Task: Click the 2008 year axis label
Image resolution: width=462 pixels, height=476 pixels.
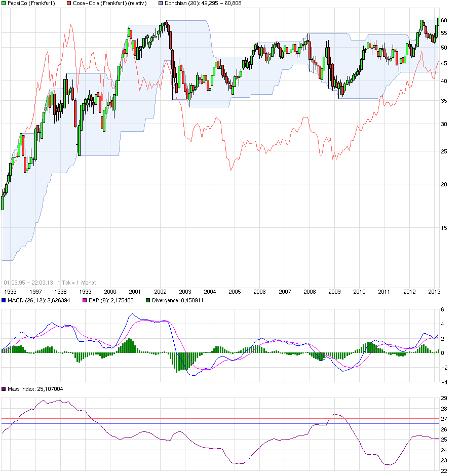Action: tap(310, 292)
